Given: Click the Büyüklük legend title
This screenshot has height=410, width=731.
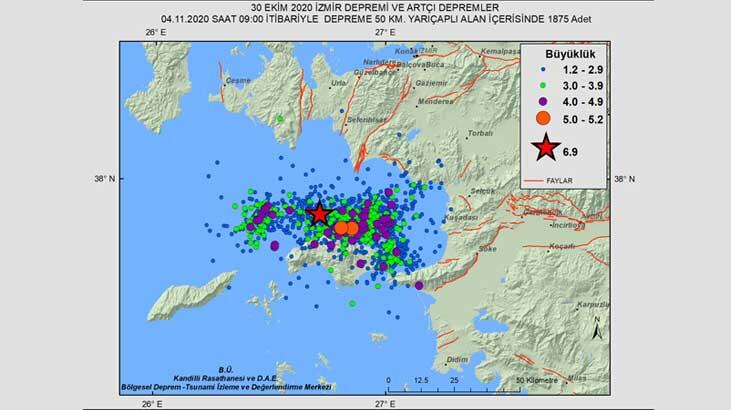Looking at the screenshot, I should click(565, 51).
